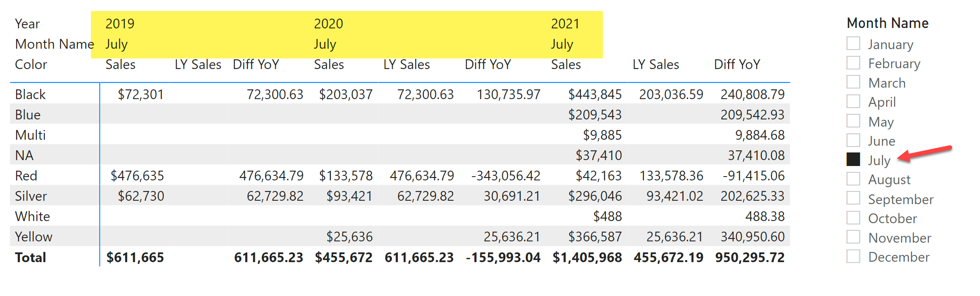Click the -155,993.04 total Diff YoY cell
Screen dimensions: 980x296
tap(503, 257)
